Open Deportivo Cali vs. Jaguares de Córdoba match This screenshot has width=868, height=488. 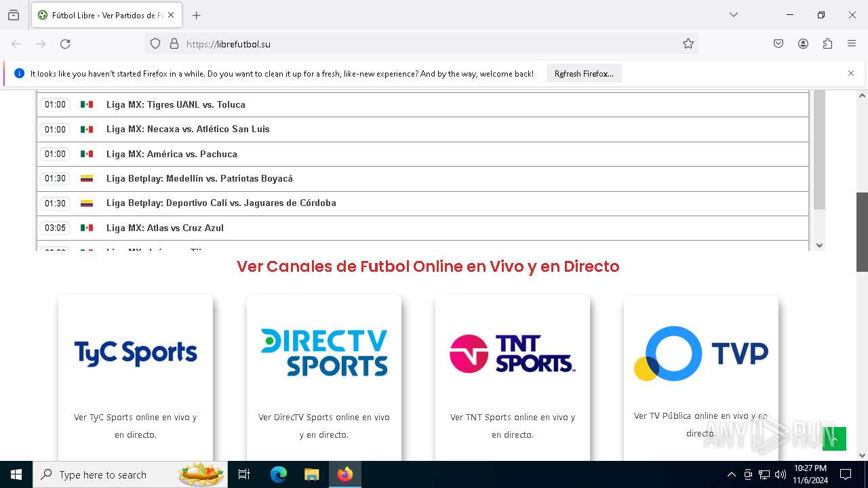[x=422, y=203]
